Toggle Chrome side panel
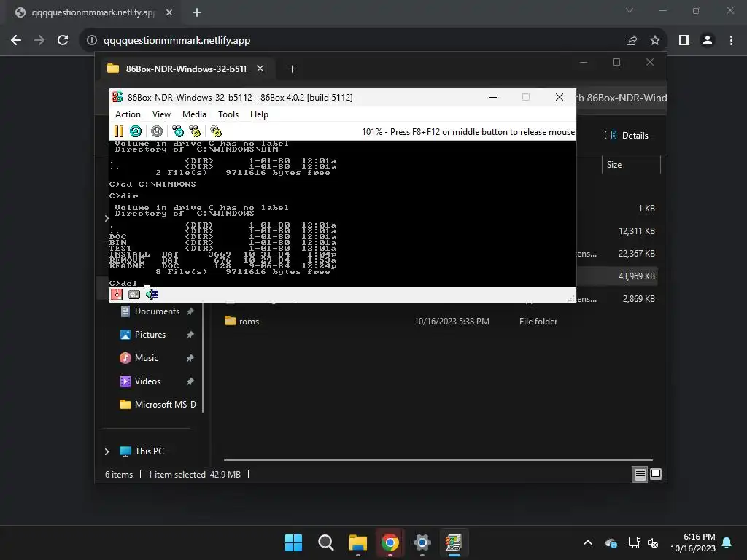 684,41
